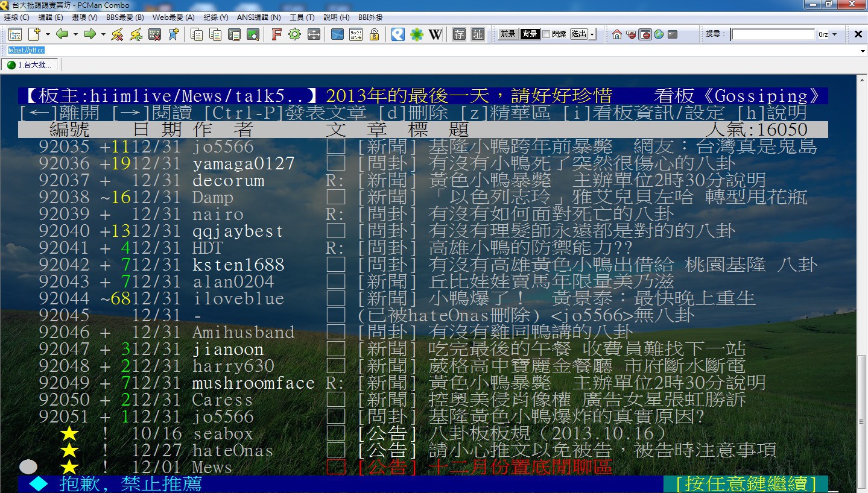Expand the 送出 send dropdown arrow
The width and height of the screenshot is (868, 493).
592,34
